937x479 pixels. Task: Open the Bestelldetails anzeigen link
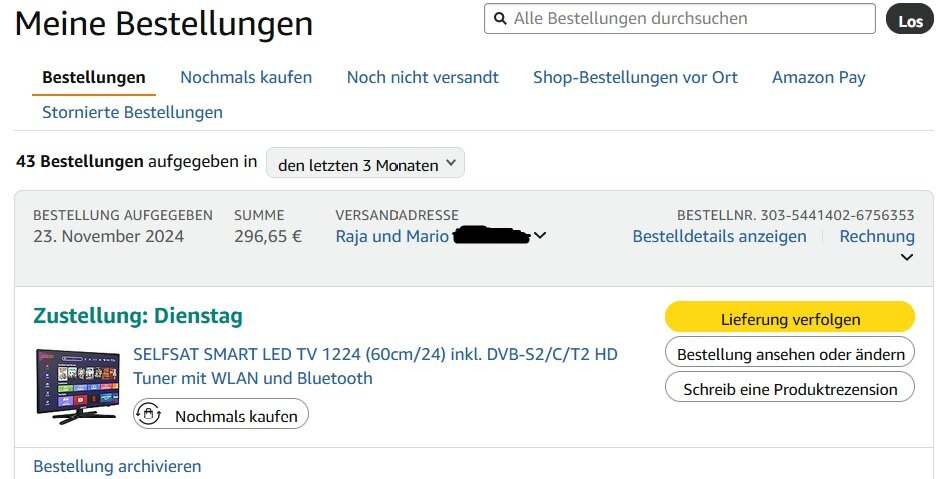click(x=719, y=237)
